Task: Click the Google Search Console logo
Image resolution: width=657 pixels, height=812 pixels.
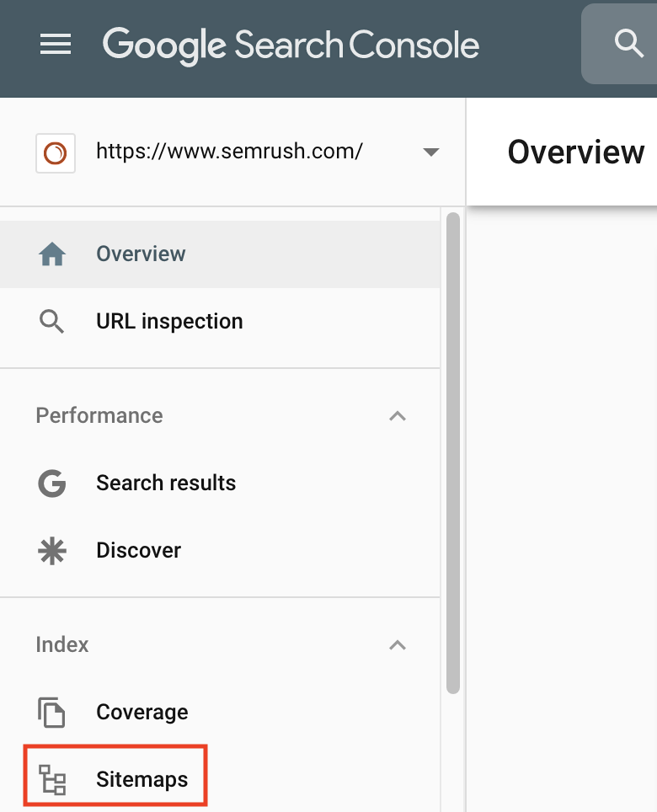Action: pos(291,45)
